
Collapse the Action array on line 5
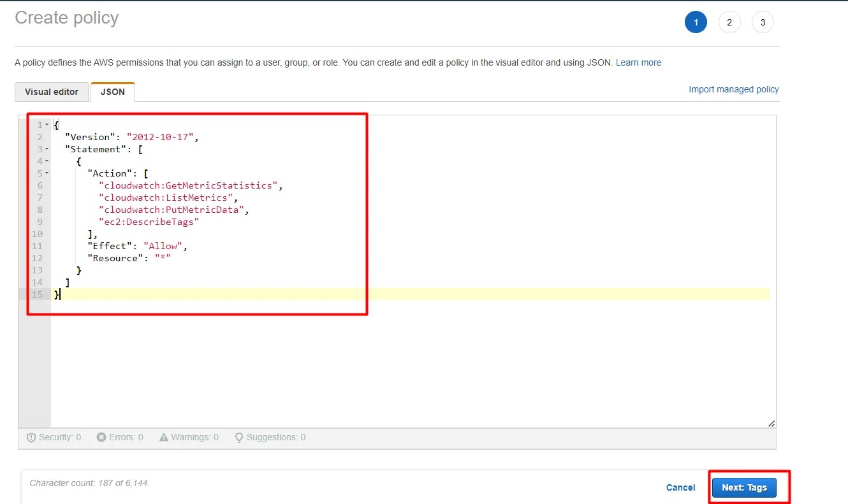pyautogui.click(x=45, y=173)
